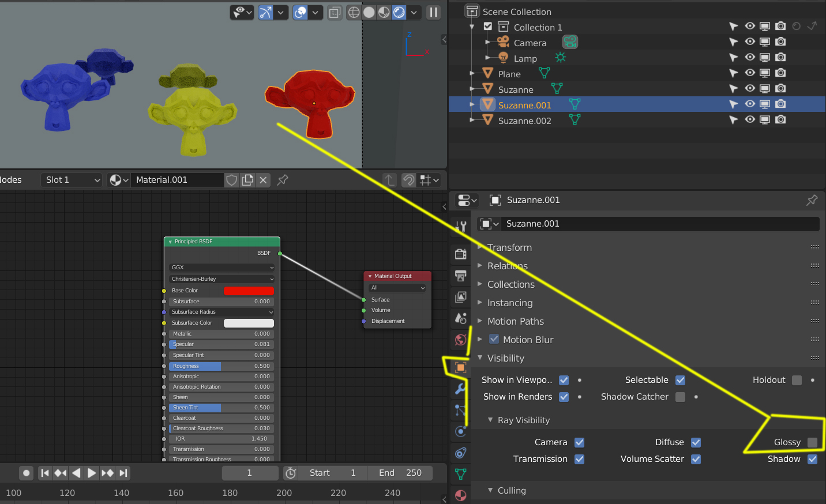Switch viewport to solid shading
This screenshot has height=504, width=826.
(369, 12)
